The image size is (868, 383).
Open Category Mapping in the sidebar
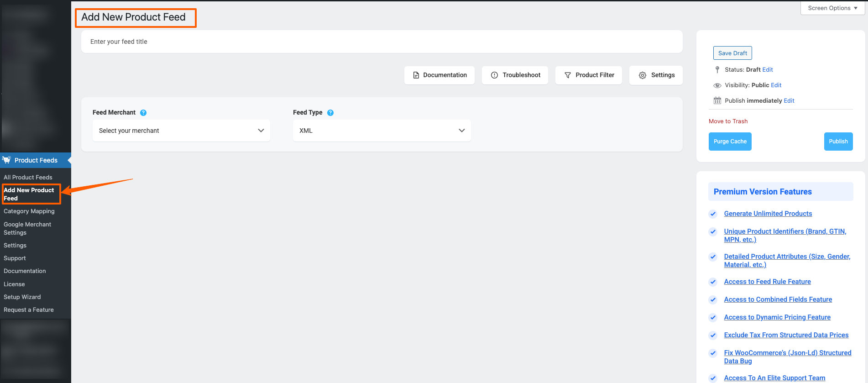(x=29, y=211)
